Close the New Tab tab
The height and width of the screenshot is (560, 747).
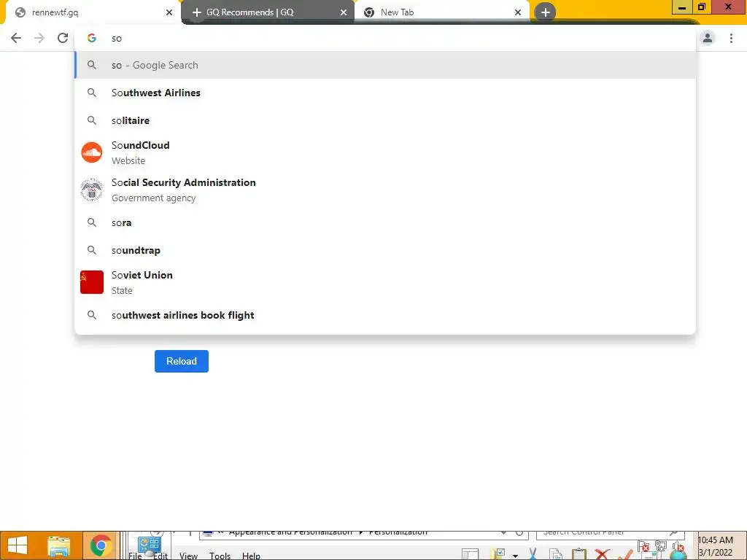point(518,12)
